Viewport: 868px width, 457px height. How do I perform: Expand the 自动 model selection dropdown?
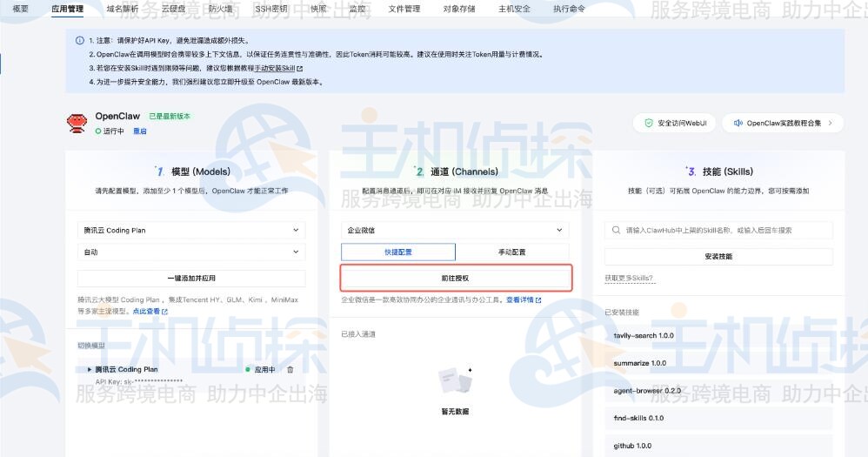pos(191,252)
